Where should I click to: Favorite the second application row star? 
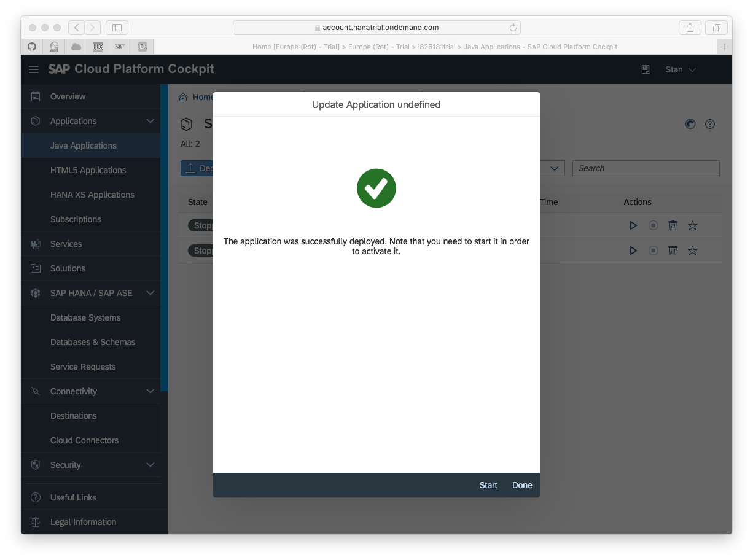coord(692,251)
